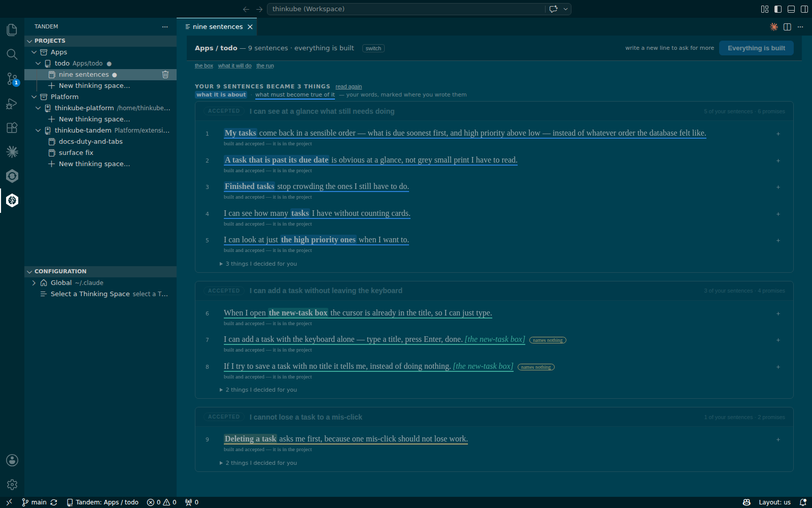
Task: Expand '3 things I decided for you'
Action: pos(258,264)
